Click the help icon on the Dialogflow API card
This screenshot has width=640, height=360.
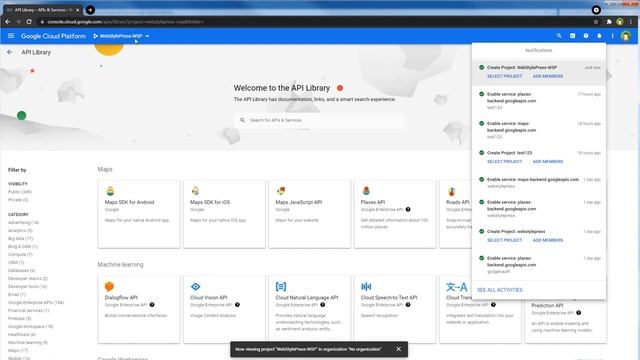152,305
